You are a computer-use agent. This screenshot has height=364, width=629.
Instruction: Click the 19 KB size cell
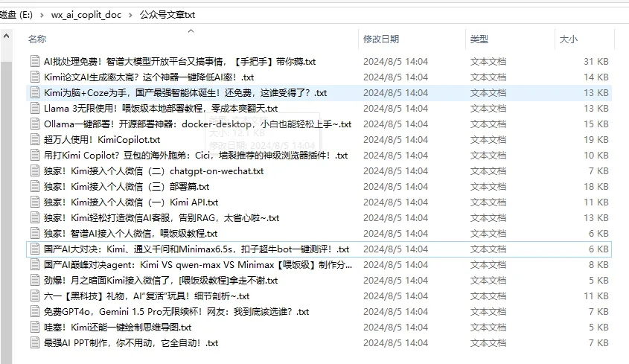pos(596,140)
